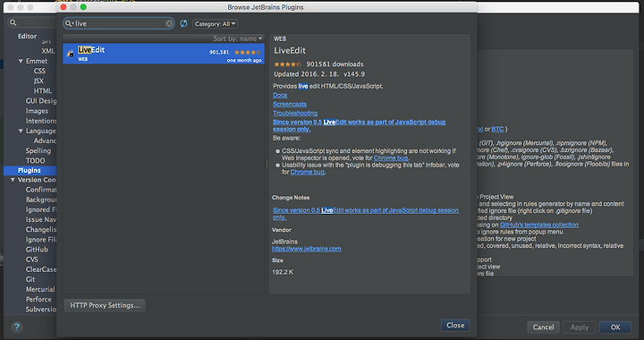Open the Troubleshooting link

[295, 114]
